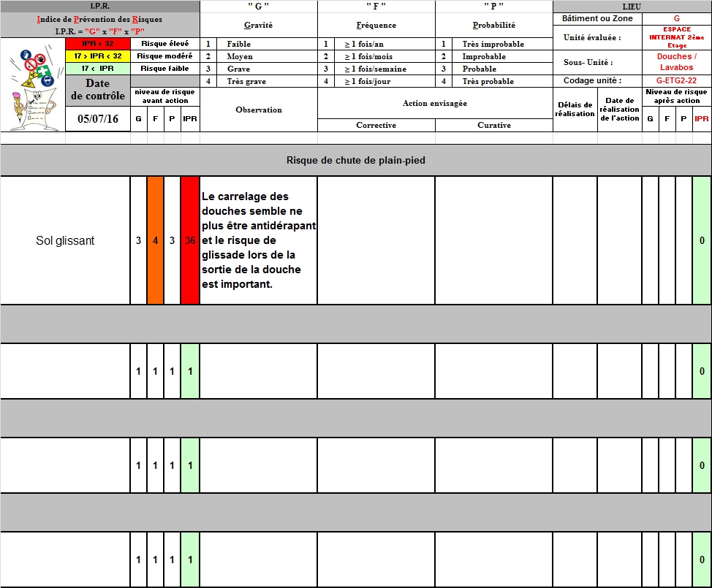The width and height of the screenshot is (712, 588).
Task: Select the 'Observation' column header
Action: (258, 110)
